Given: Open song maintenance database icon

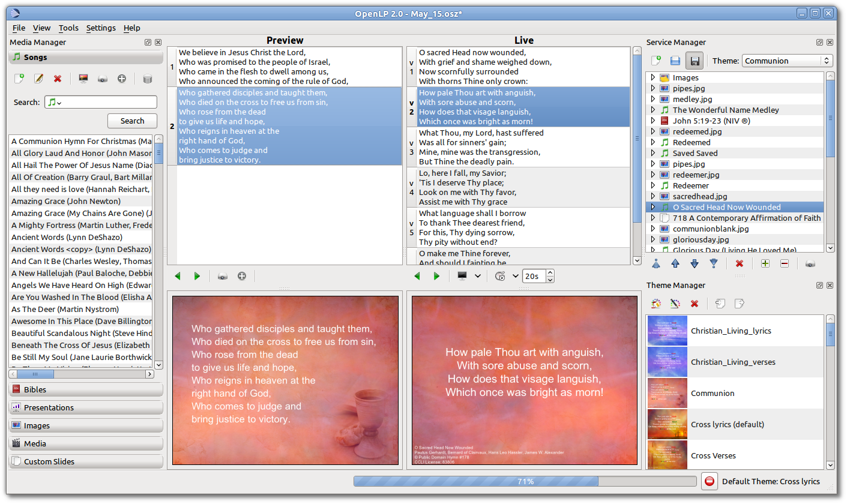Looking at the screenshot, I should click(x=148, y=79).
